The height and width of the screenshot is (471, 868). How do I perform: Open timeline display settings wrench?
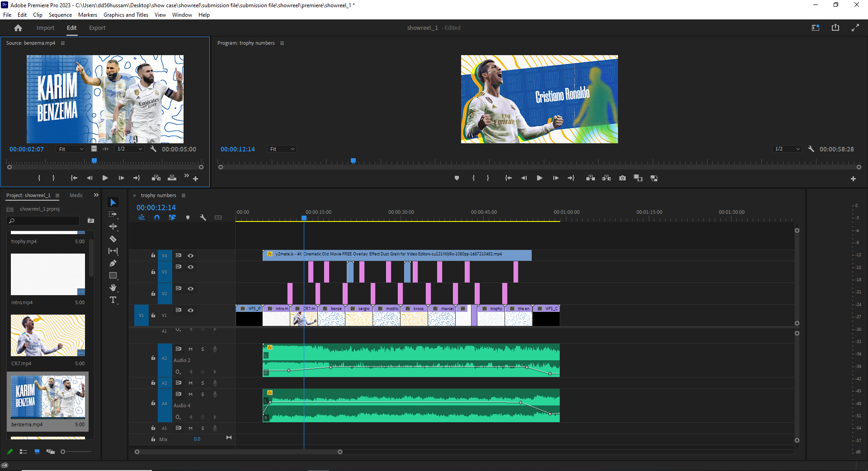click(x=203, y=217)
